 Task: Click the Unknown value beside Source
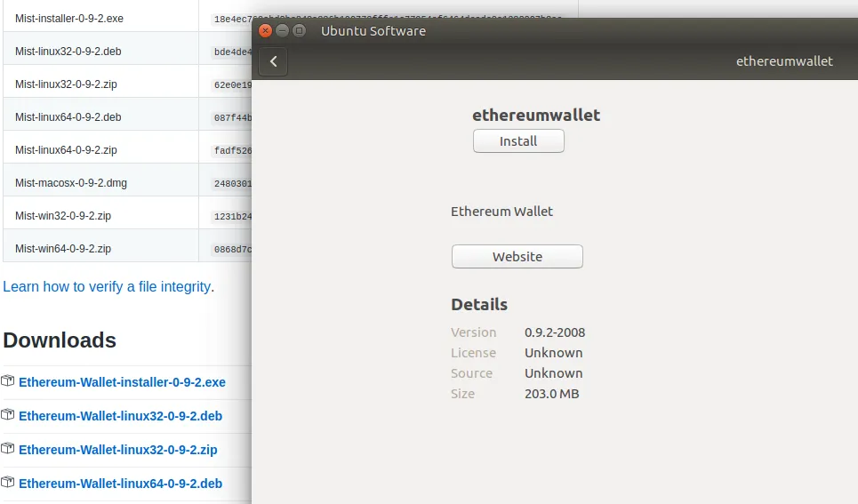pos(553,373)
